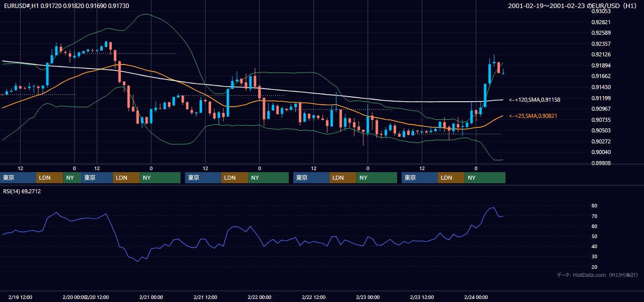Click the rightmost LDN session block
This screenshot has height=302, width=644.
pos(452,178)
